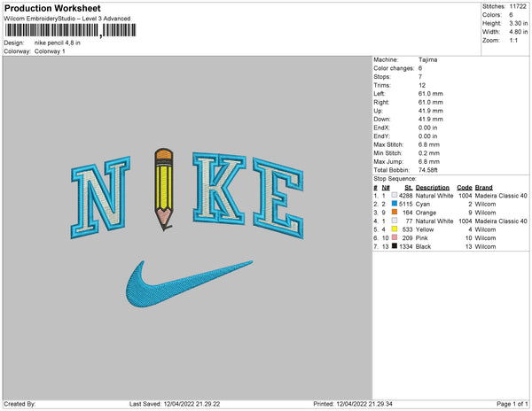The image size is (532, 411).
Task: Click the embroidered letter N in preview
Action: pos(100,198)
